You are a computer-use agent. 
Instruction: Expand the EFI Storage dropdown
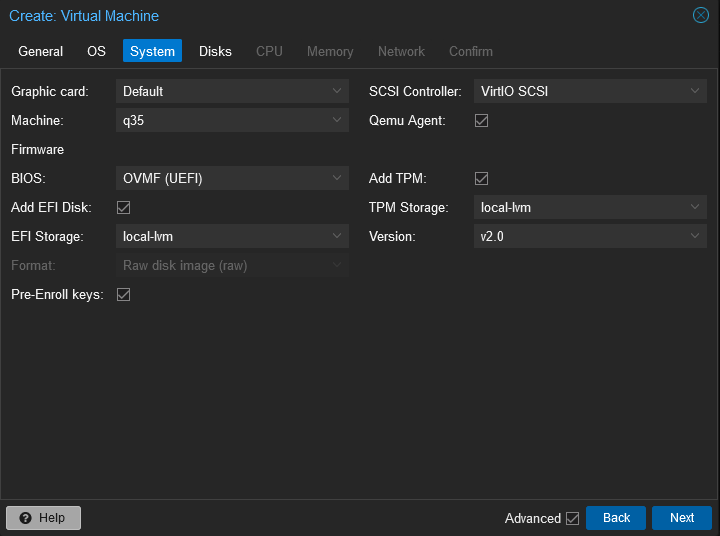pos(337,236)
